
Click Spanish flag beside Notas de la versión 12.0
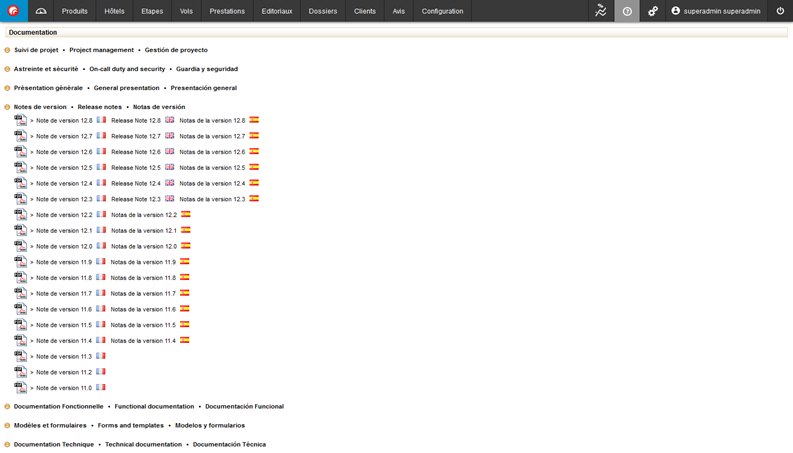click(185, 246)
